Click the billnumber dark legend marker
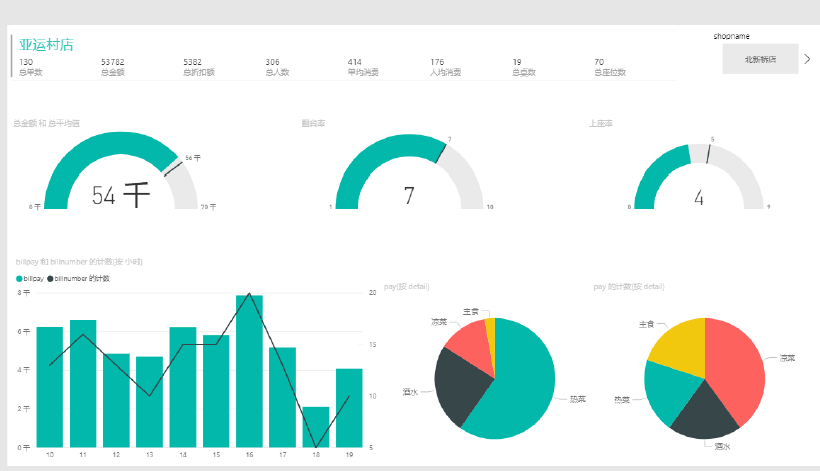Image resolution: width=820 pixels, height=471 pixels. pos(50,279)
